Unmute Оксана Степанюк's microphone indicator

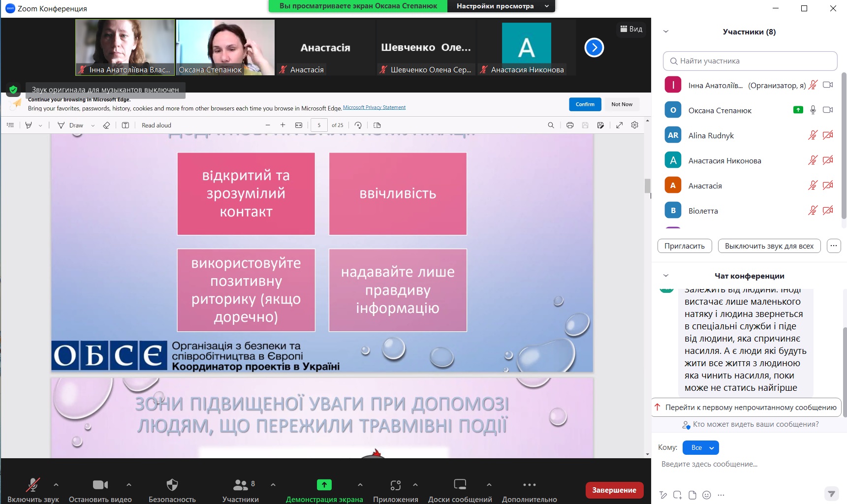(x=813, y=110)
